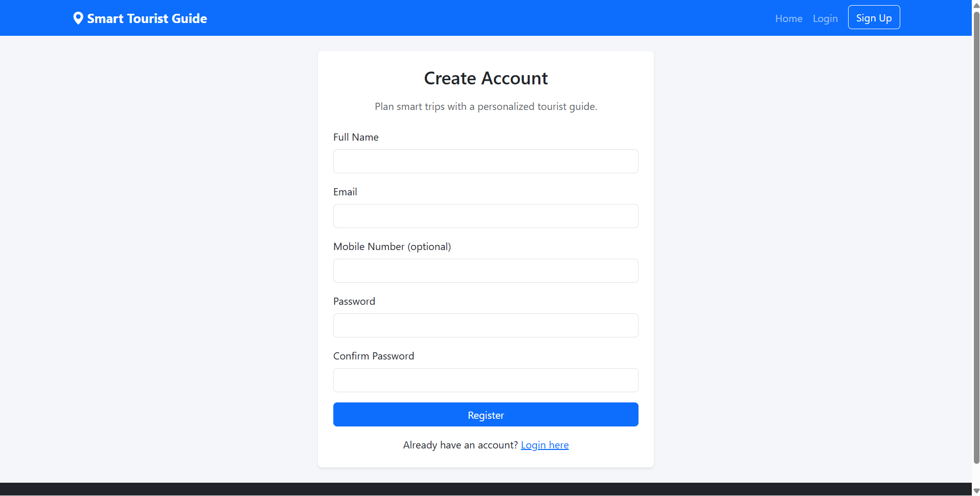Click the scrollbar down arrow

[x=976, y=491]
